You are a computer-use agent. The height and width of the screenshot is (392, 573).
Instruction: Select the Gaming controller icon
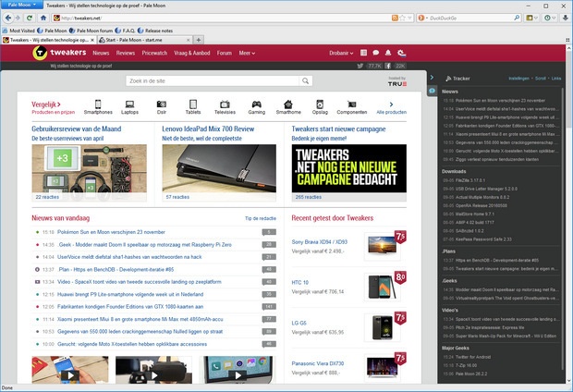pos(257,104)
